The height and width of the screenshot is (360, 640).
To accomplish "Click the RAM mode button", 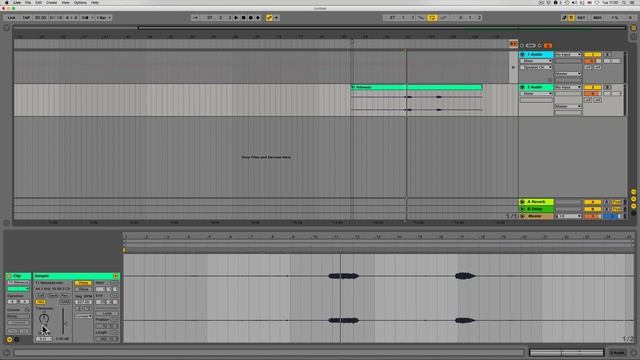I will tap(65, 302).
